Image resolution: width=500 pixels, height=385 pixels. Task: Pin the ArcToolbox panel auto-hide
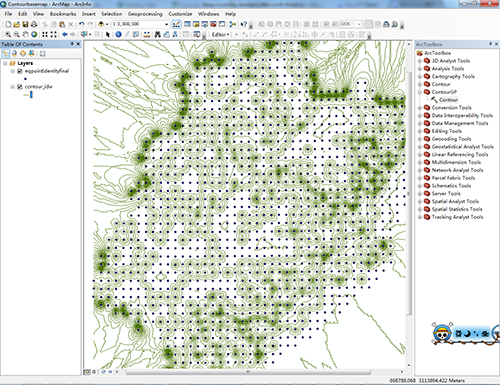click(x=490, y=44)
